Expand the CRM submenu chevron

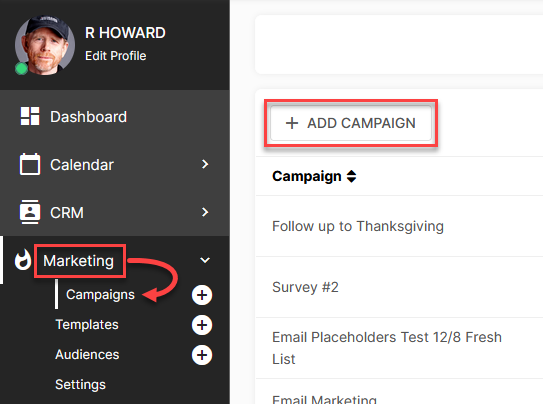(205, 212)
